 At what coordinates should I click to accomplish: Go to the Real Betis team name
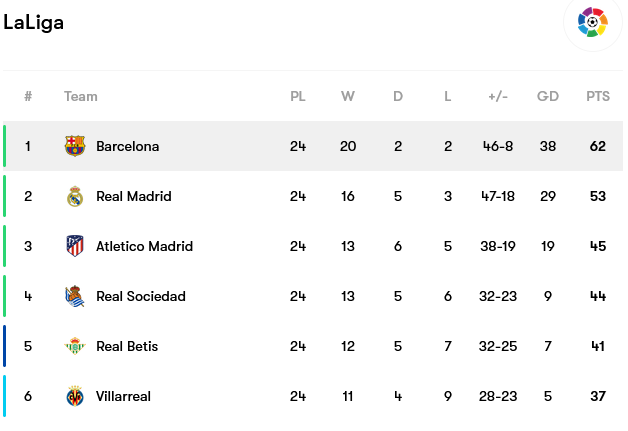(x=127, y=346)
